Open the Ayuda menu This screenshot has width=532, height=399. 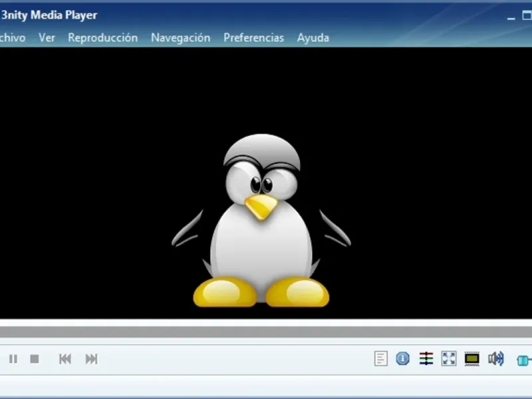coord(313,38)
